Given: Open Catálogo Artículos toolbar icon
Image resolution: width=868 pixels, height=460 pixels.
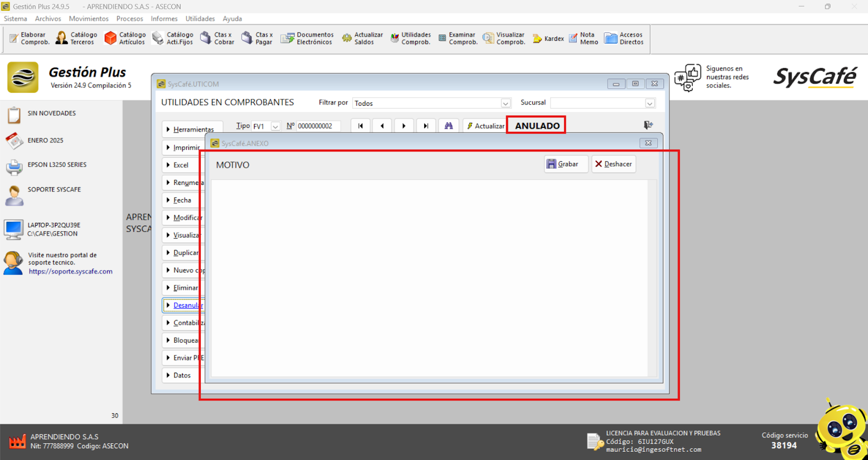Looking at the screenshot, I should click(125, 39).
